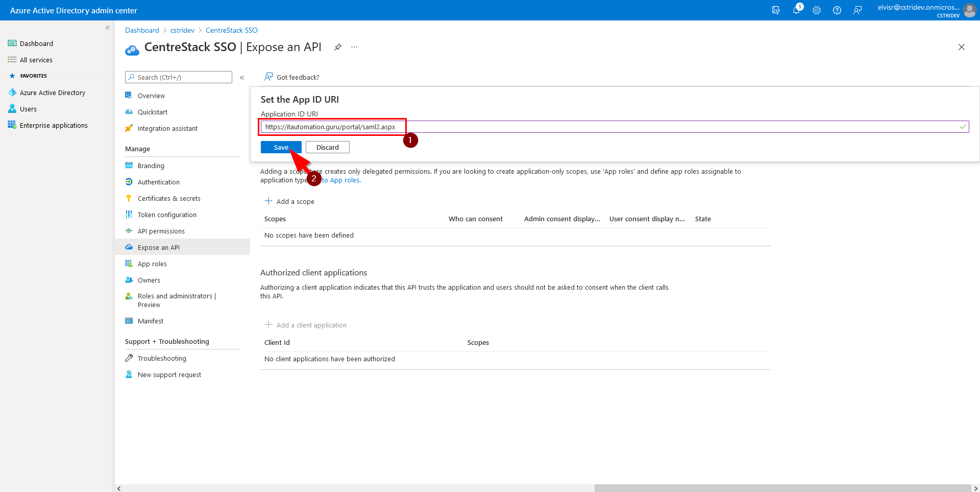Viewport: 980px width, 492px height.
Task: Open Owners
Action: tap(149, 280)
